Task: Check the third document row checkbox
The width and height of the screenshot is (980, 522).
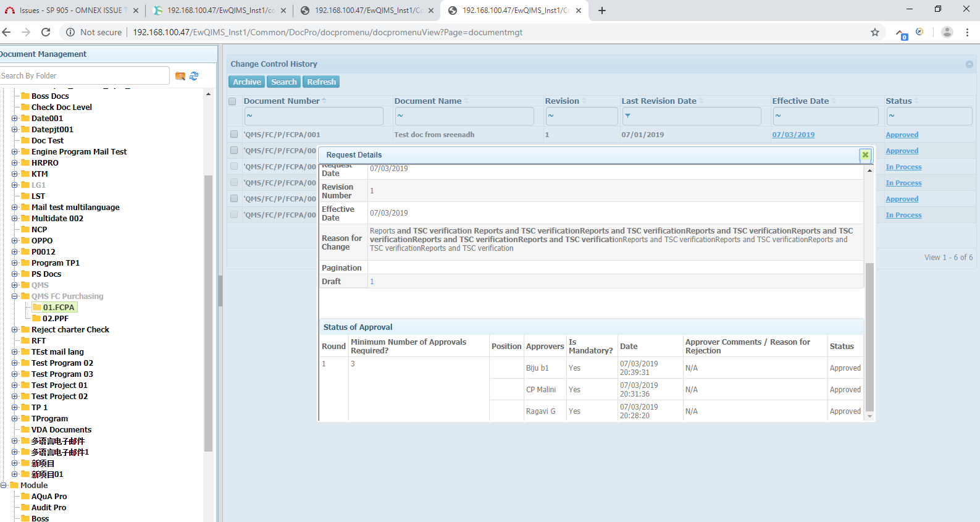Action: (234, 166)
